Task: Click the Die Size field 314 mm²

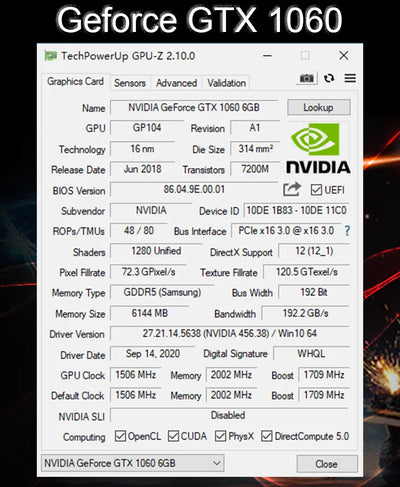Action: click(255, 149)
